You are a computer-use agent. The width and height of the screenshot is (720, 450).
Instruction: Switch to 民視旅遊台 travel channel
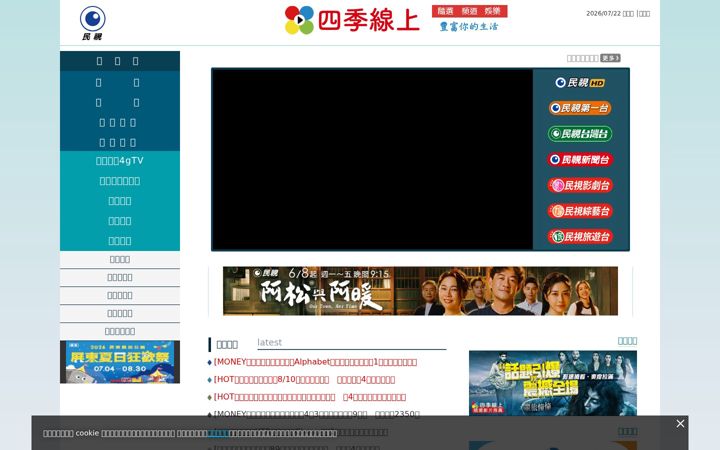(580, 237)
